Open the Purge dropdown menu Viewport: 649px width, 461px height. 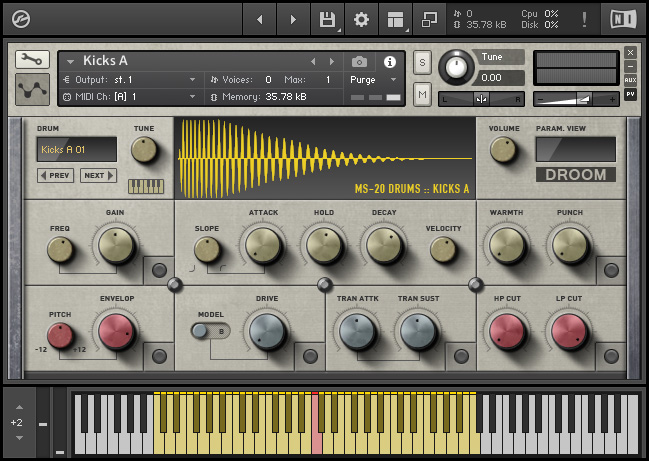393,79
